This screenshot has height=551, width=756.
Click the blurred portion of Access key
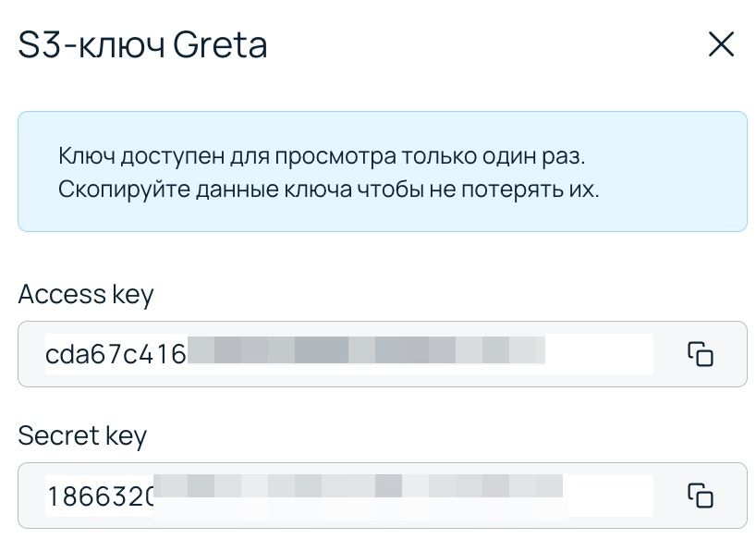[x=366, y=349]
